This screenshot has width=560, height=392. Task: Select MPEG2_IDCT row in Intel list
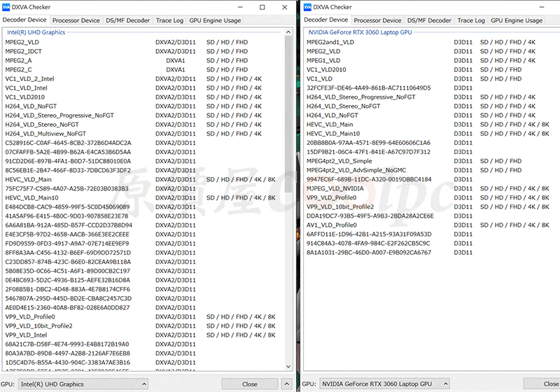pos(143,51)
